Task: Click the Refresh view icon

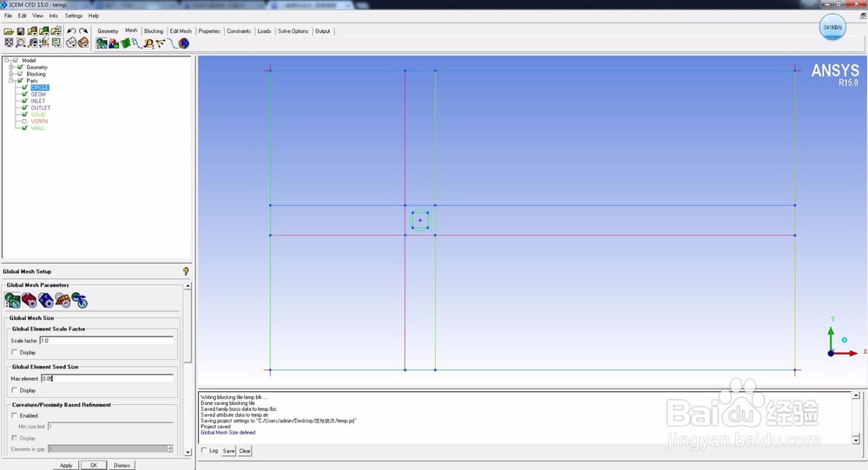Action: [56, 42]
